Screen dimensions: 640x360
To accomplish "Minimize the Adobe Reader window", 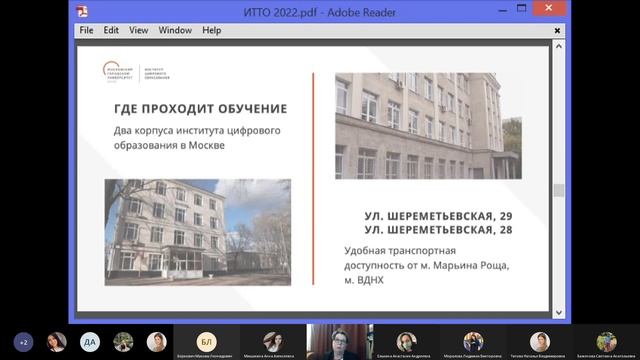I will tap(503, 9).
